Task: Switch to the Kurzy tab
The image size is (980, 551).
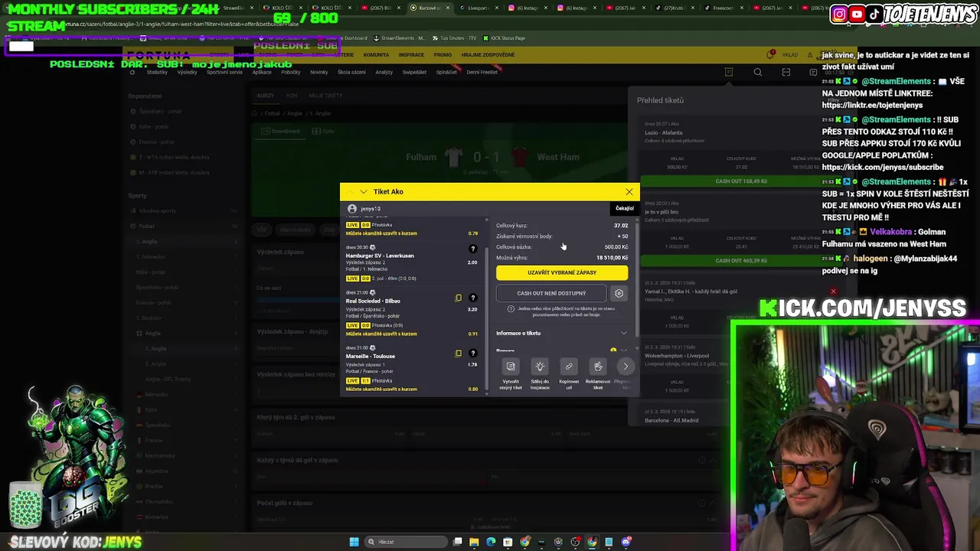Action: [x=266, y=96]
